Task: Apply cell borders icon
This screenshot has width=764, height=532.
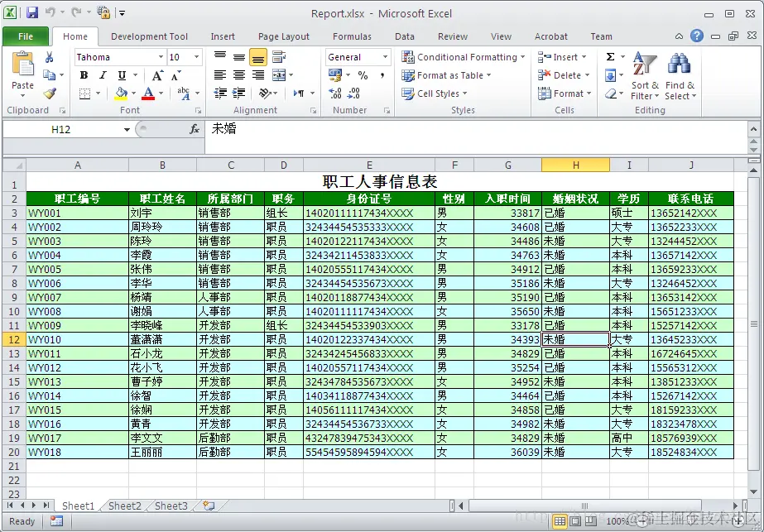Action: coord(84,93)
